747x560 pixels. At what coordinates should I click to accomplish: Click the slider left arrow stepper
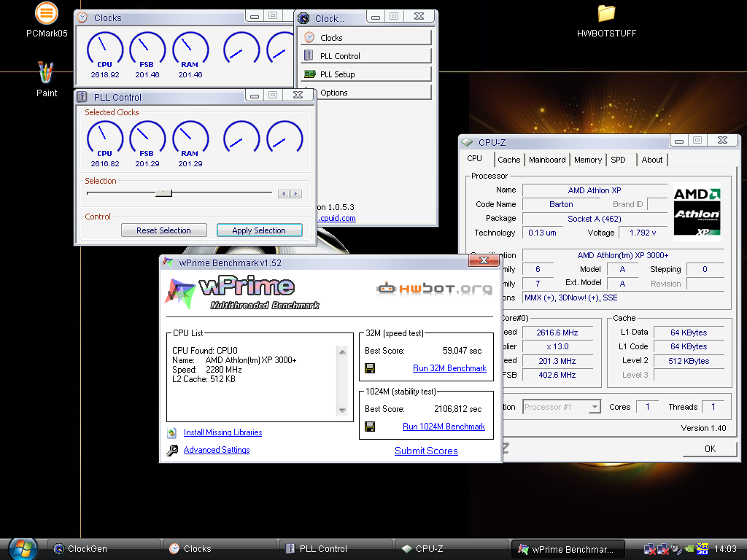coord(284,194)
